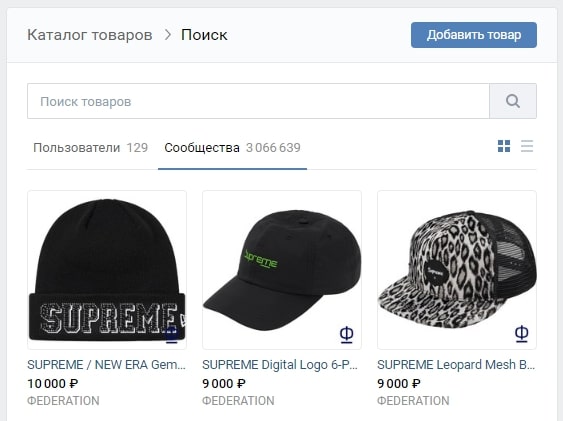
Task: Select the Сообщества tab
Action: click(232, 148)
